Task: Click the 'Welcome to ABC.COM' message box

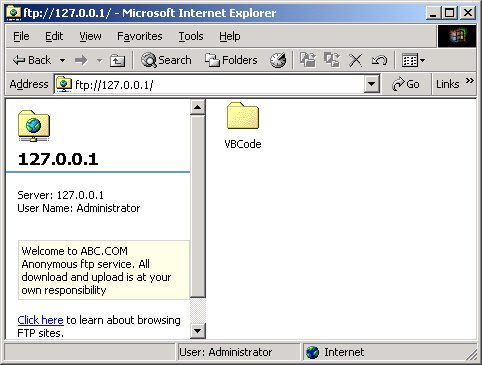Action: (x=104, y=270)
